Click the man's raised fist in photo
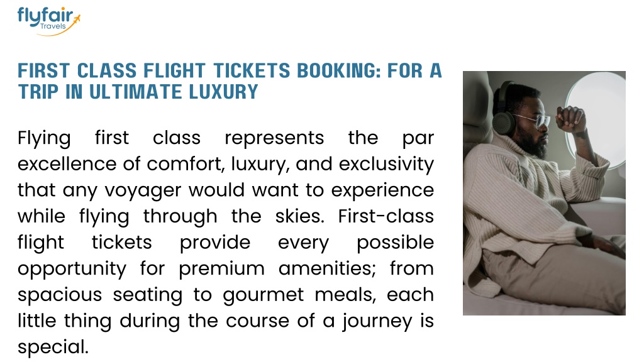This screenshot has width=644, height=362. tap(571, 119)
